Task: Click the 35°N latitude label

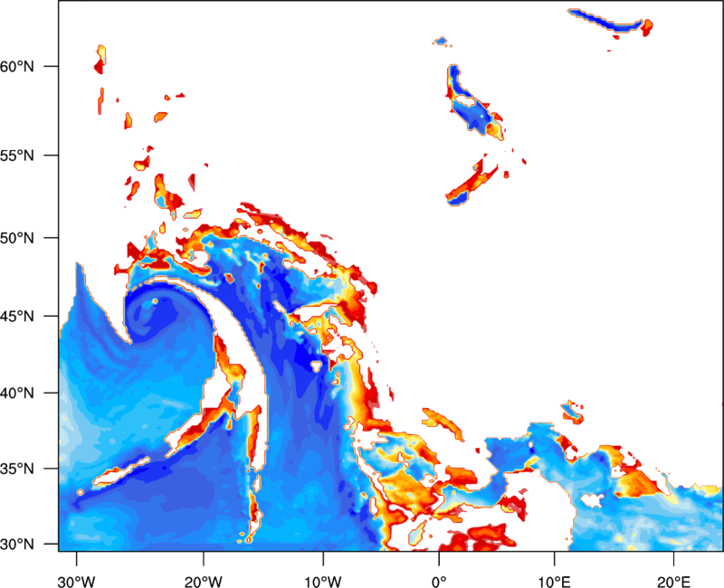Action: (17, 469)
